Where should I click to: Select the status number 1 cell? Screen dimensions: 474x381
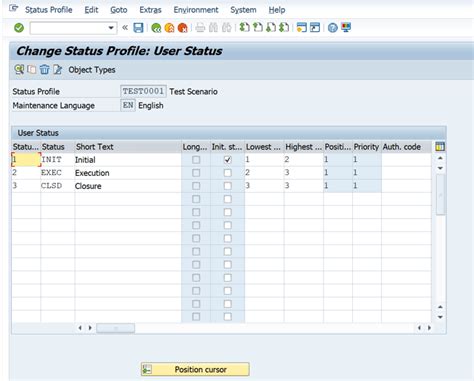(26, 160)
